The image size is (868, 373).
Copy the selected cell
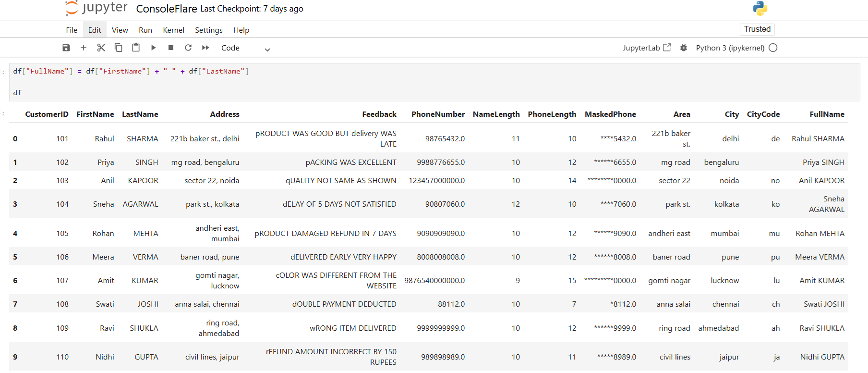[118, 48]
